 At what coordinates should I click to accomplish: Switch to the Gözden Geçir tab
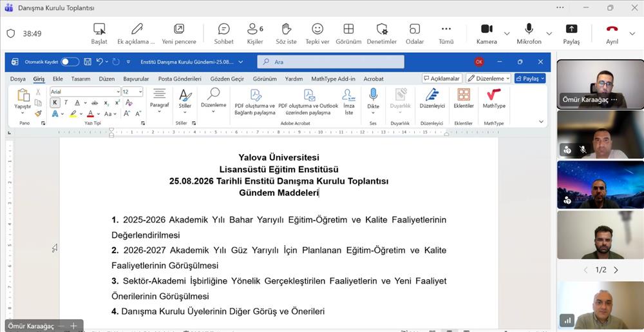[x=227, y=79]
